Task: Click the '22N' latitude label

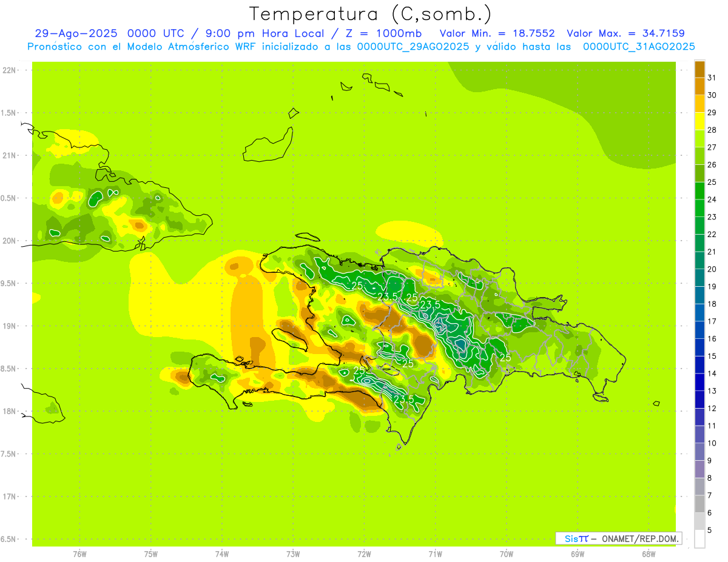Action: (10, 70)
